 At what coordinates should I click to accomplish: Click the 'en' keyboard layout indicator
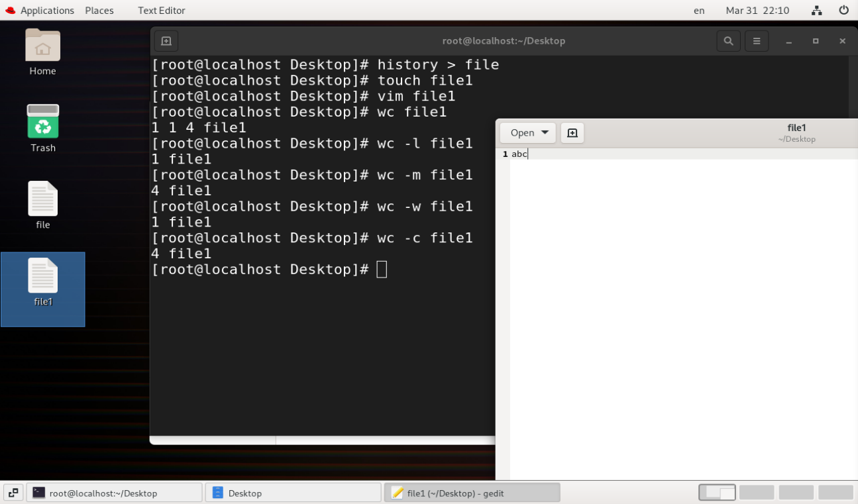click(x=699, y=11)
